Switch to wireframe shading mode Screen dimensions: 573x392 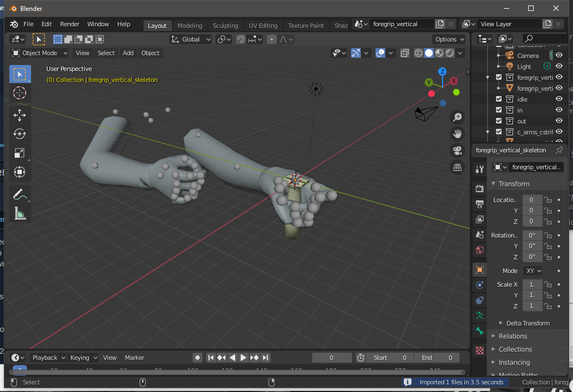pyautogui.click(x=419, y=53)
